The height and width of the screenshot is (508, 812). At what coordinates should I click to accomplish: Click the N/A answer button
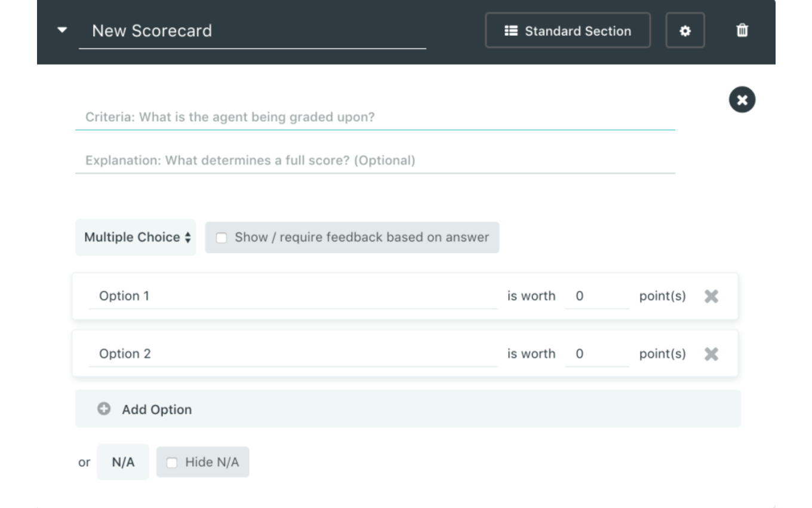coord(123,463)
